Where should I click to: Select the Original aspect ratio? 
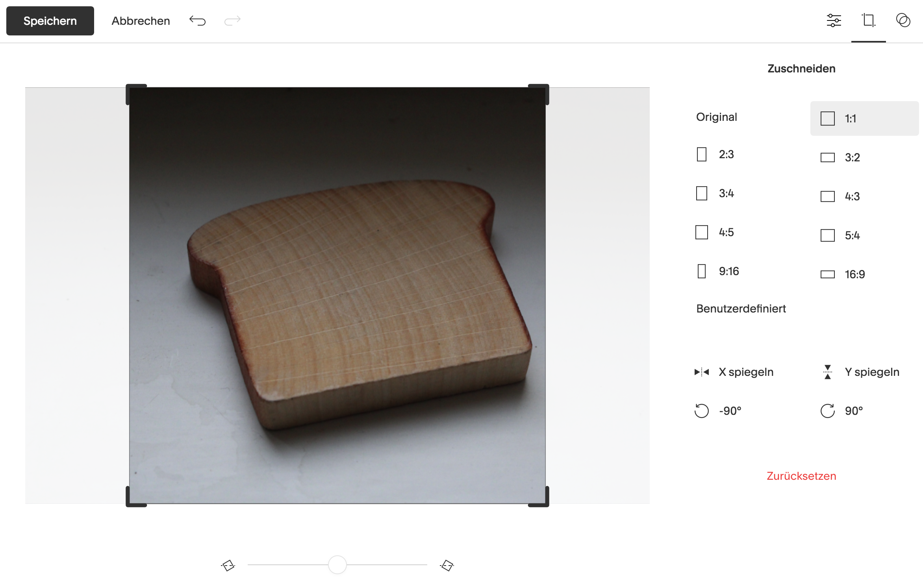[716, 117]
